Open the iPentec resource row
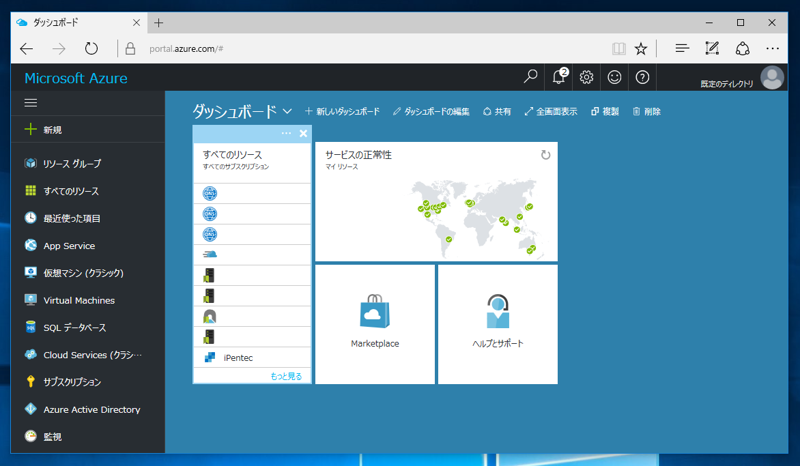 (x=252, y=357)
